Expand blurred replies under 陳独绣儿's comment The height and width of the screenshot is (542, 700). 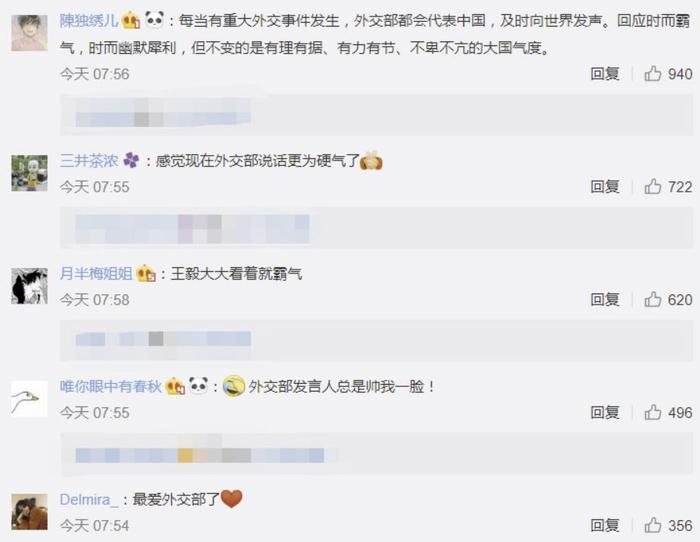(x=376, y=115)
